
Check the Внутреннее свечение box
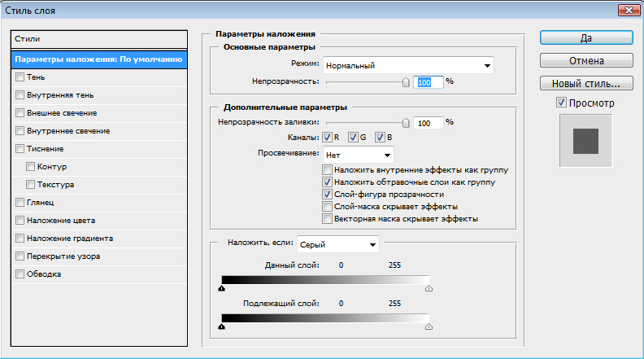pyautogui.click(x=20, y=131)
